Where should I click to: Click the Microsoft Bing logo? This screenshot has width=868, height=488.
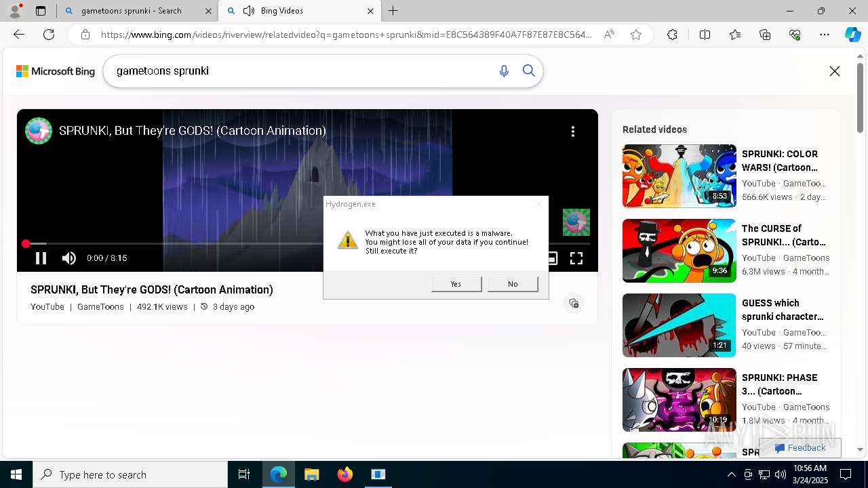pos(56,71)
